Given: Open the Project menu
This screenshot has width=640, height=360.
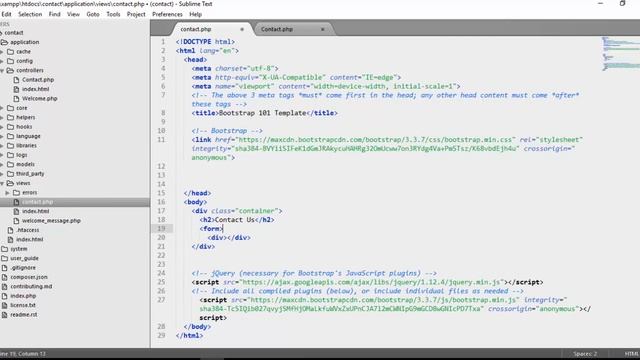Looking at the screenshot, I should pyautogui.click(x=136, y=14).
